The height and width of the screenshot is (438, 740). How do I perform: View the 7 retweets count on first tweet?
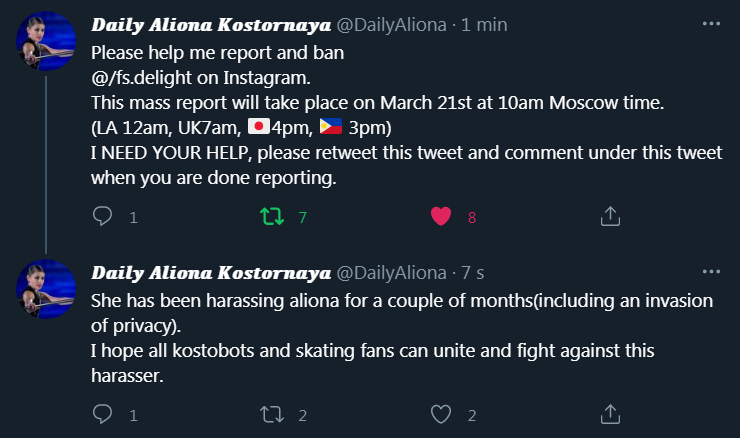pyautogui.click(x=301, y=217)
